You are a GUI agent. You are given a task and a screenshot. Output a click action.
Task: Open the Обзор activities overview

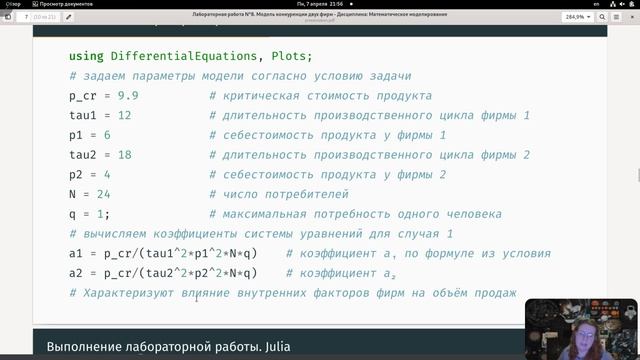13,4
